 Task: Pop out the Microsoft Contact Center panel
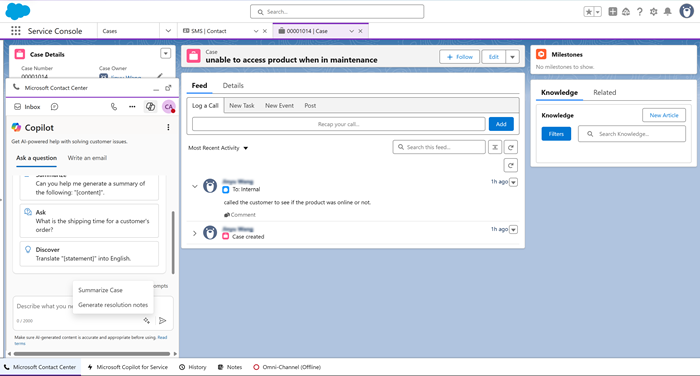click(168, 88)
